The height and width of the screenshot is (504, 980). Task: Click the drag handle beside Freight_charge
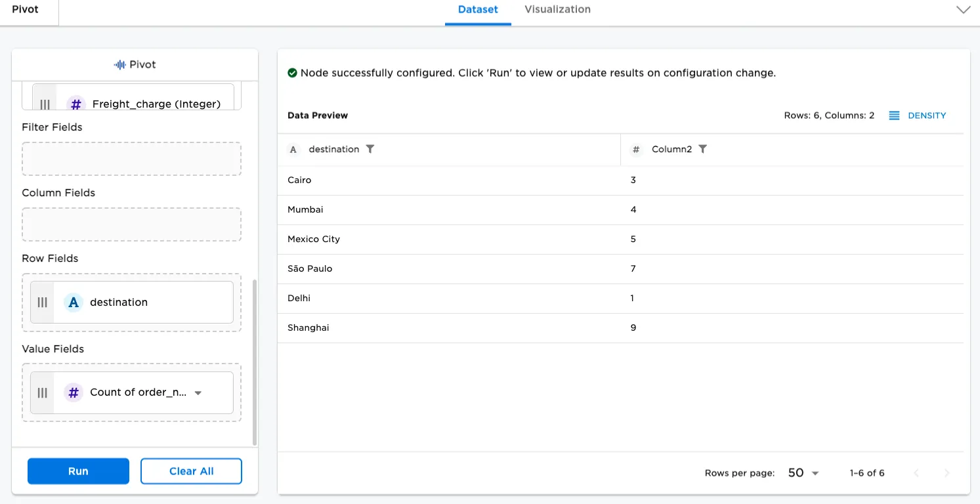[x=45, y=104]
